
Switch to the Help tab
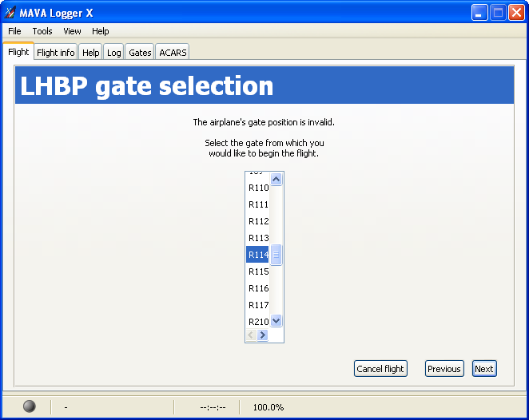click(x=91, y=53)
